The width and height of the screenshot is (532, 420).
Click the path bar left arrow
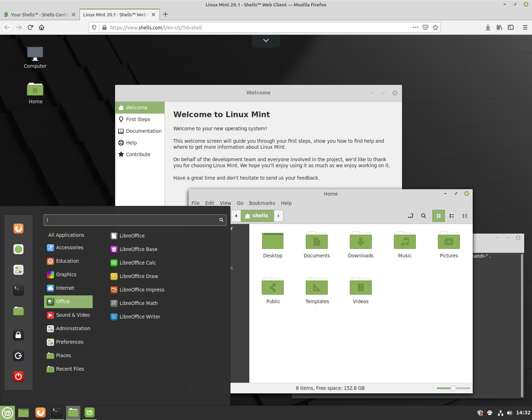tap(236, 216)
